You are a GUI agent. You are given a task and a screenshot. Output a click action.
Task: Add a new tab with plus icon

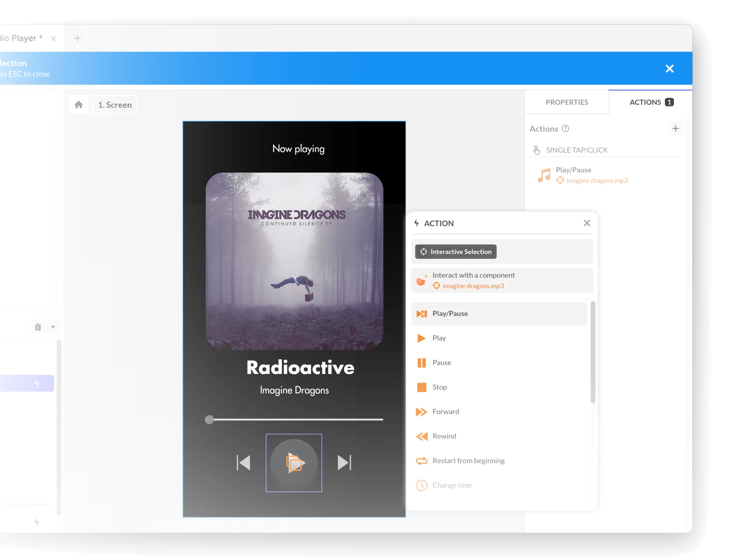(x=77, y=38)
